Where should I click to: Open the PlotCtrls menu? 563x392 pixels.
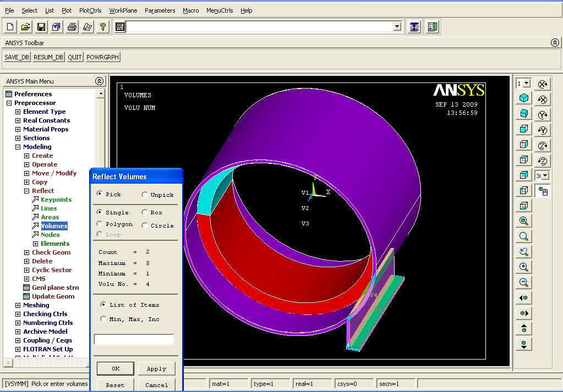90,10
